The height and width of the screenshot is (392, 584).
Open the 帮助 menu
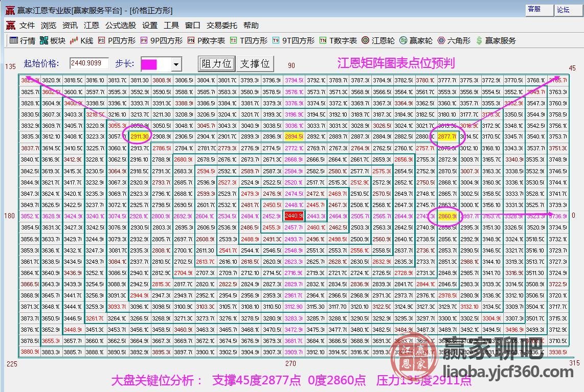coord(251,26)
